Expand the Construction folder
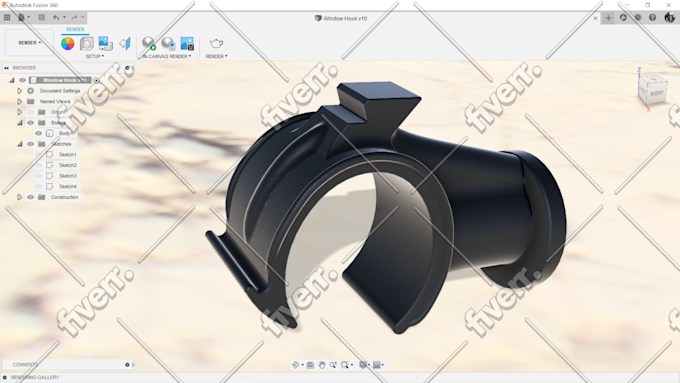 coord(20,197)
